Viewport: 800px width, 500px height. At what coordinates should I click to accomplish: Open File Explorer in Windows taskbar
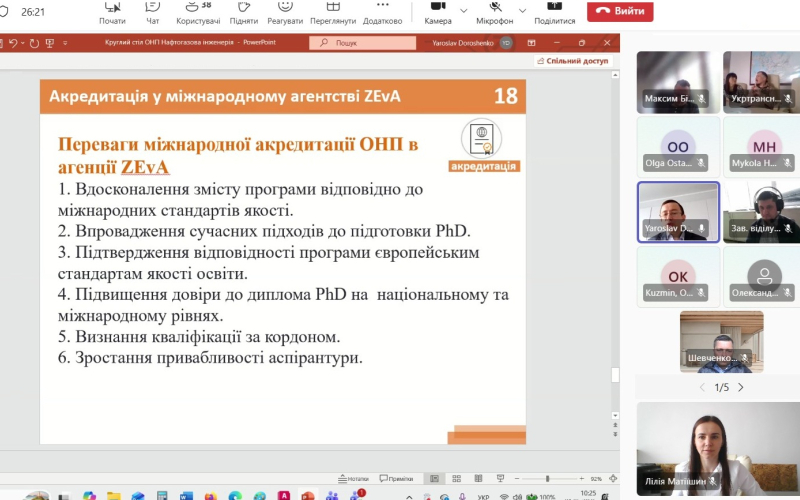(x=113, y=495)
